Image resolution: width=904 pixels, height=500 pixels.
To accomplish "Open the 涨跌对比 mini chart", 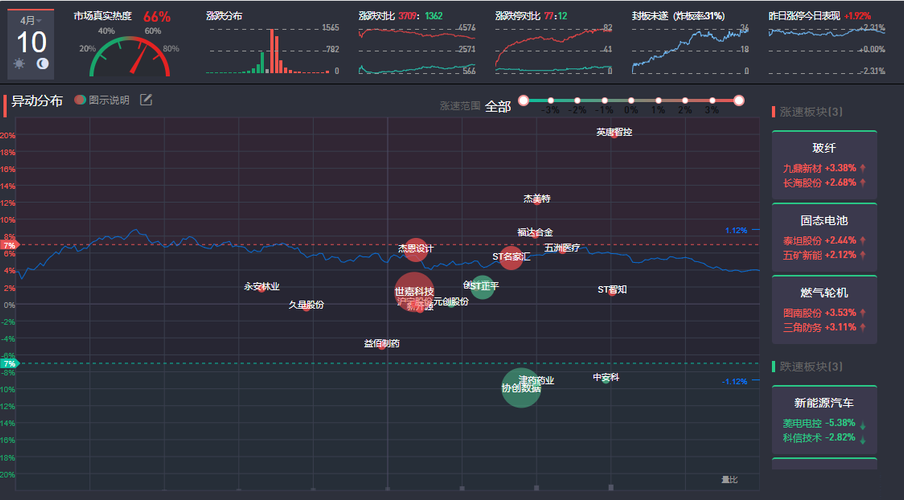I will pyautogui.click(x=417, y=51).
